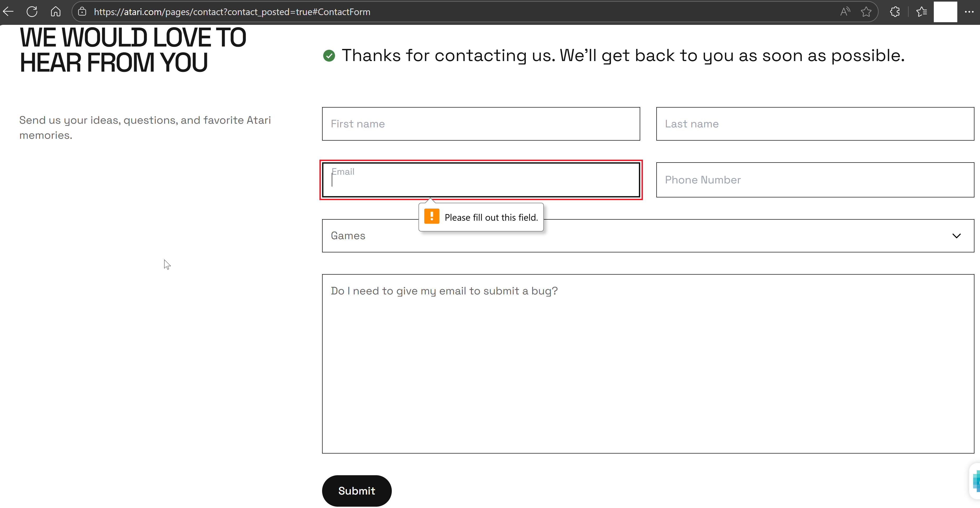Add this page to favorites with the star
The image size is (980, 508).
tap(866, 12)
